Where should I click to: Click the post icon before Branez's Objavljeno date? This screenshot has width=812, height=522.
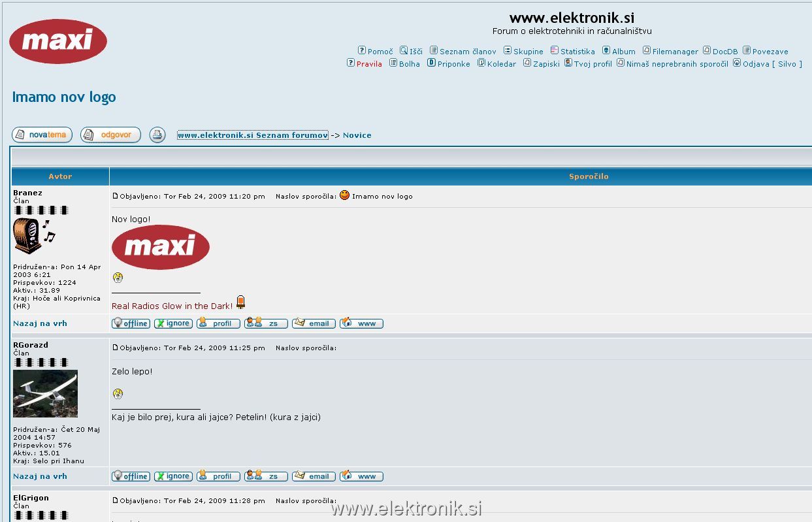pyautogui.click(x=116, y=196)
